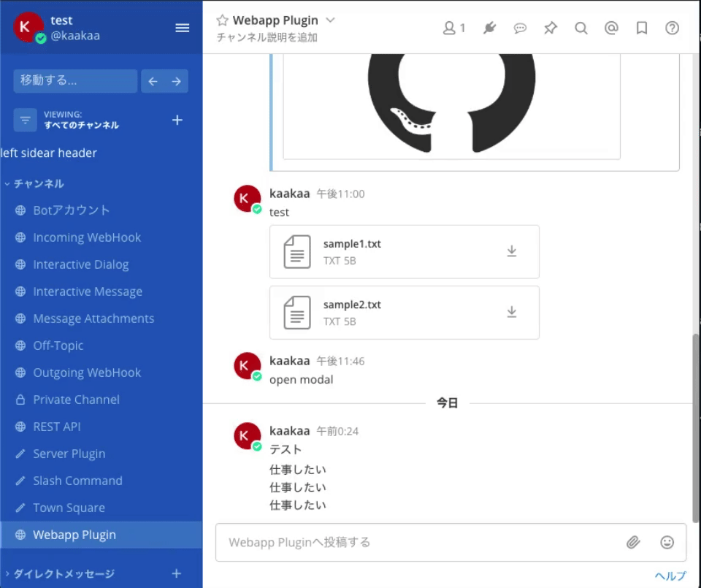This screenshot has height=588, width=701.
Task: Open the Slash Command channel
Action: coord(101,481)
